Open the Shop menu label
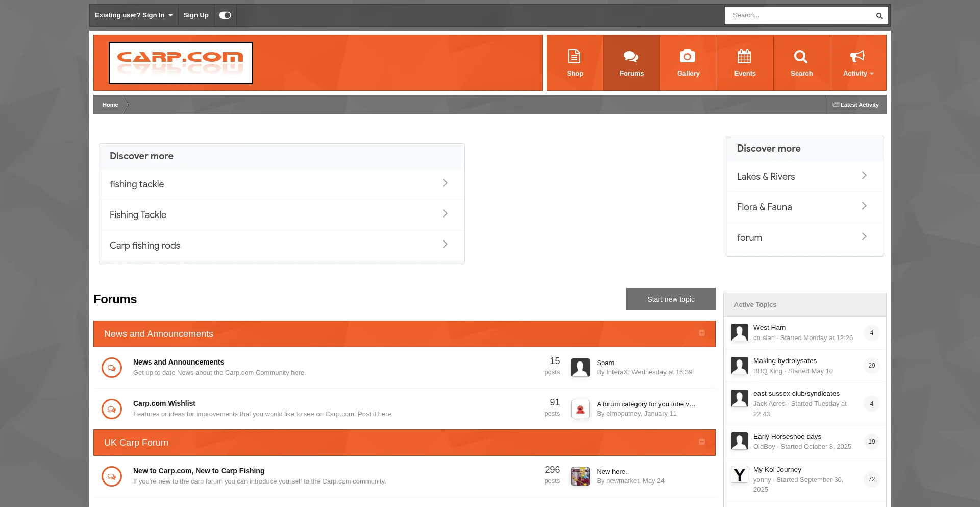This screenshot has width=980, height=507. [575, 74]
